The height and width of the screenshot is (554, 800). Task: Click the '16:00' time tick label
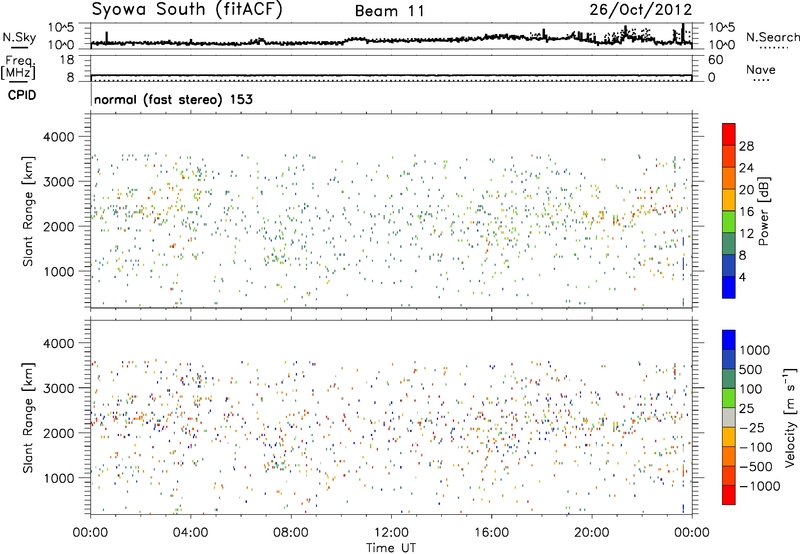(x=491, y=533)
